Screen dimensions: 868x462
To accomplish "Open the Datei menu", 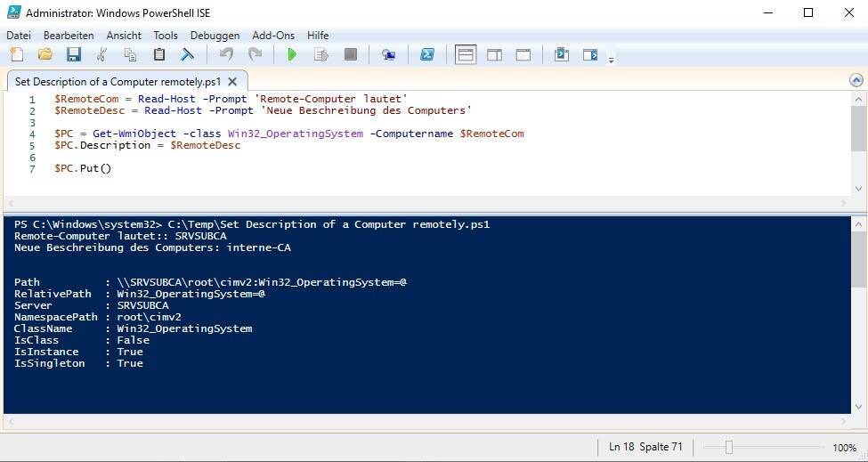I will point(19,36).
